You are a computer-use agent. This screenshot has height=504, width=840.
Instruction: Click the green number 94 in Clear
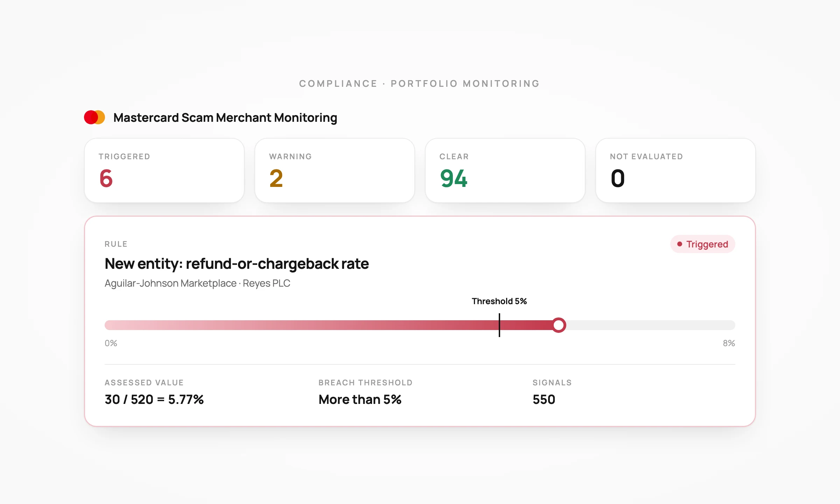coord(454,178)
